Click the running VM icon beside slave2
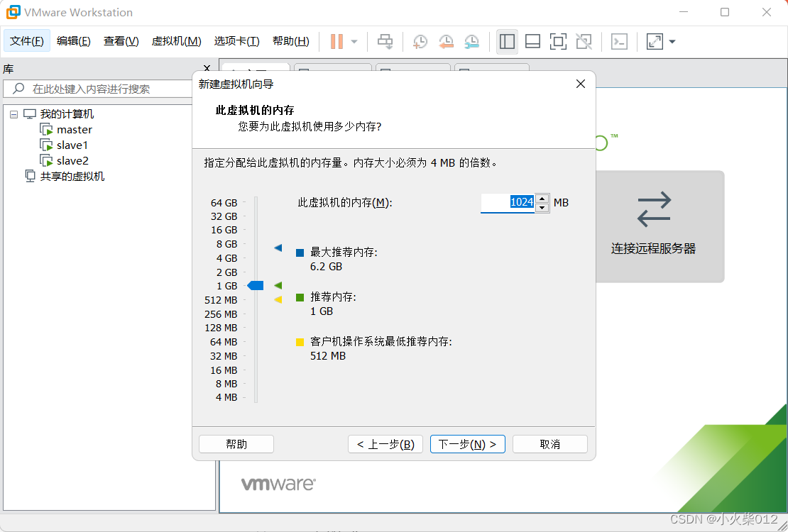 46,161
